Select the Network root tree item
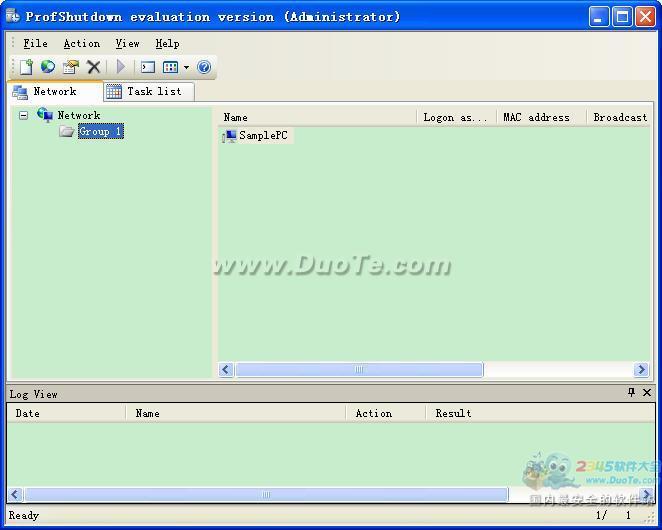Screen dimensions: 662x530 (x=79, y=115)
